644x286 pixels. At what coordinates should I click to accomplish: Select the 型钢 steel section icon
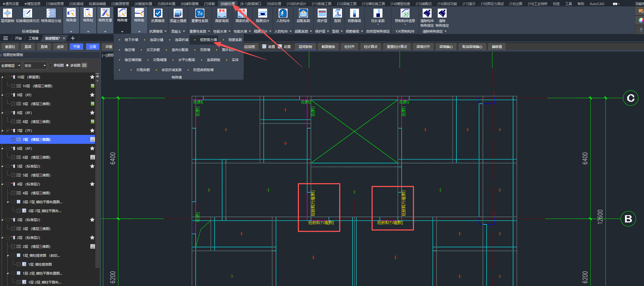coord(337,13)
